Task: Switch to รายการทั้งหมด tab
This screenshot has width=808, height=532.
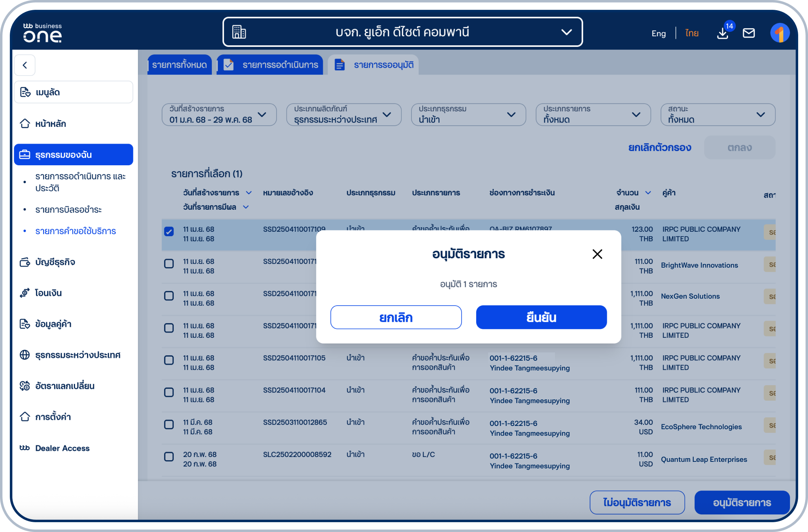Action: pyautogui.click(x=180, y=65)
